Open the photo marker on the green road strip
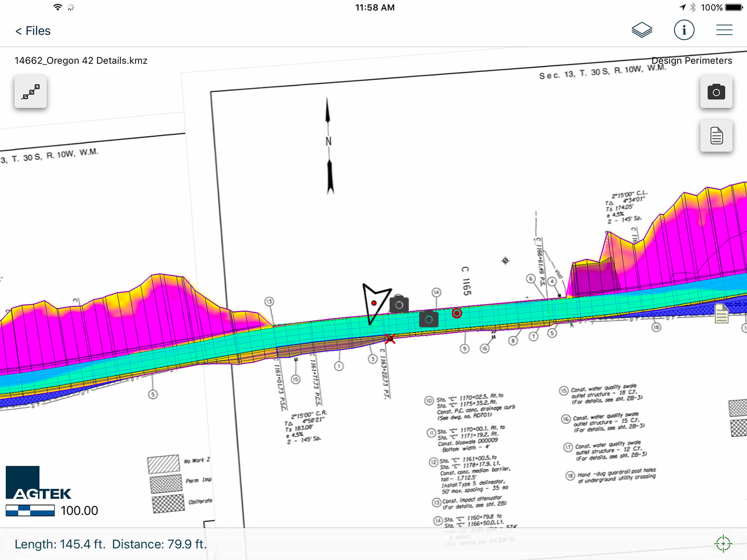The image size is (747, 560). tap(428, 319)
